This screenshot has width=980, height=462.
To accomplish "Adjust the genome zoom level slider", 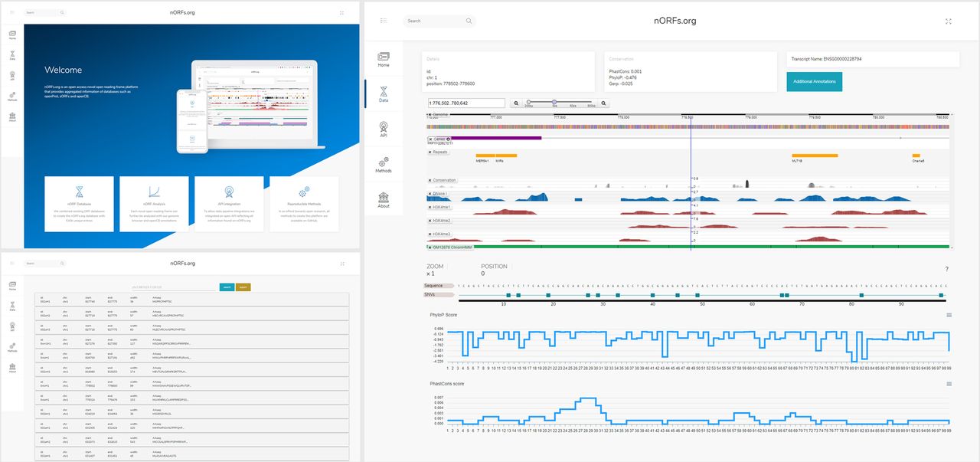I will [x=554, y=103].
